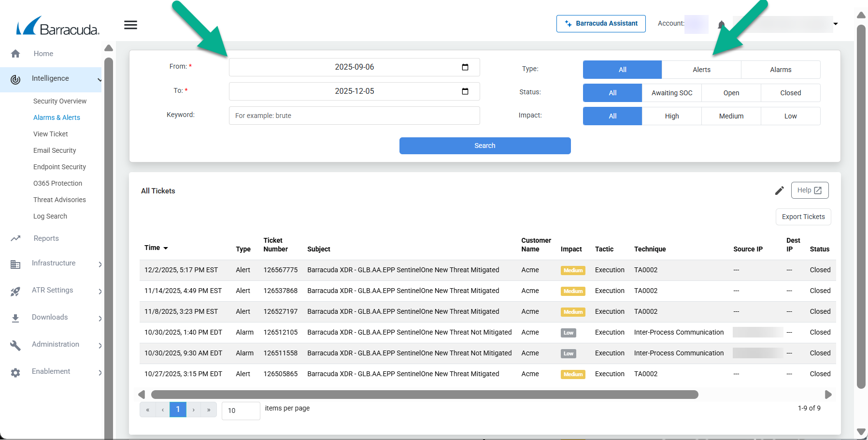The image size is (868, 440).
Task: Click the Keyword search input field
Action: 354,116
